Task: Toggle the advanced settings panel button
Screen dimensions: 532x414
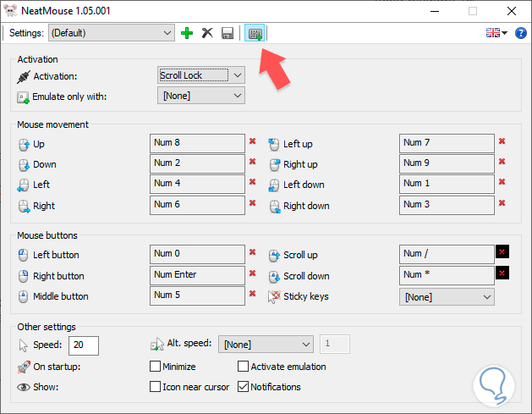Action: 255,33
